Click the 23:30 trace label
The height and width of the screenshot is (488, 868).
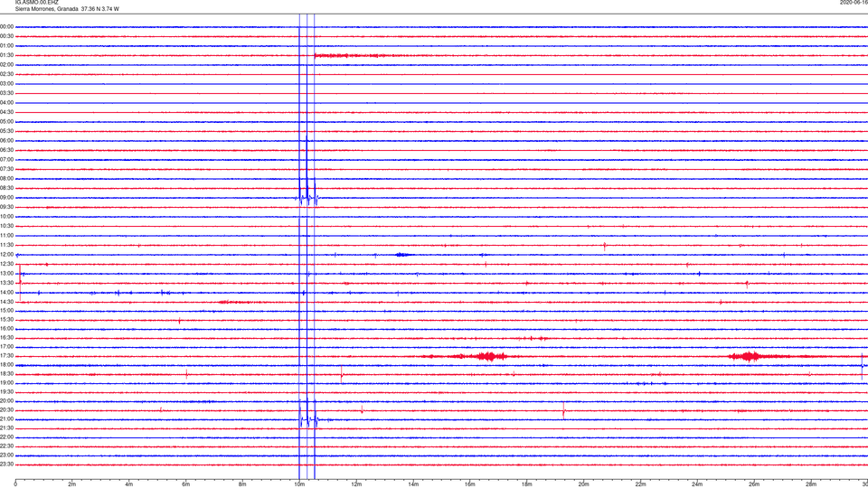click(6, 465)
